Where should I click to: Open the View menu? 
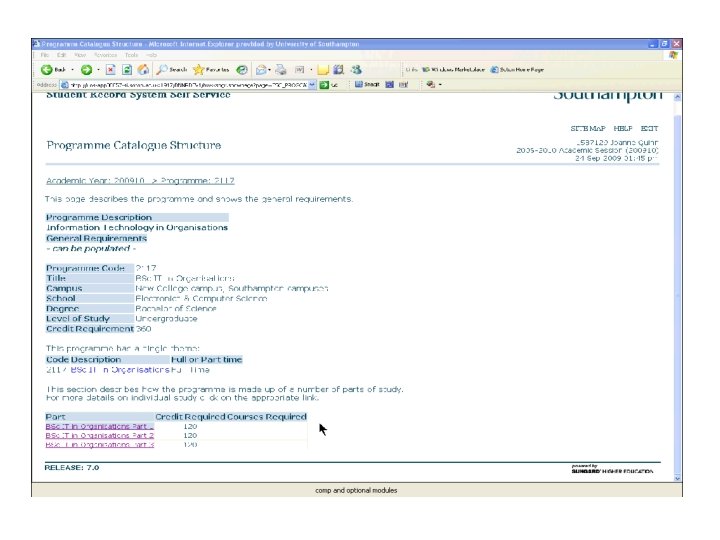(x=80, y=55)
